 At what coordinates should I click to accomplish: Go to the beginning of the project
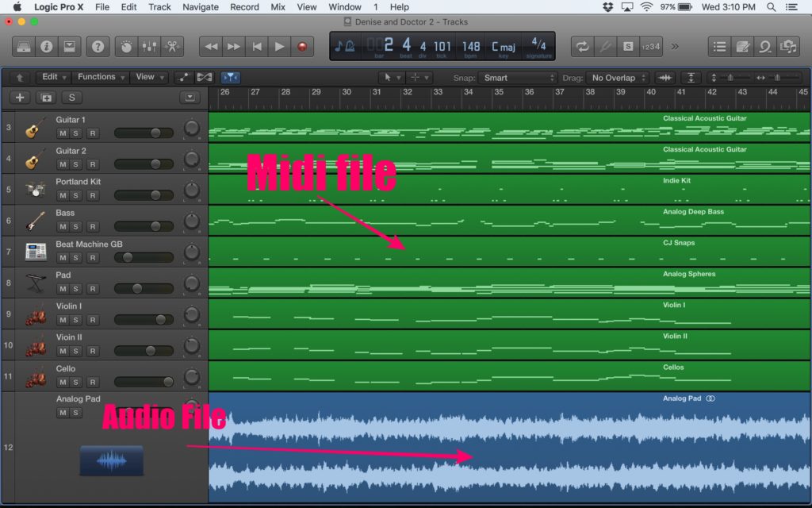[x=256, y=47]
